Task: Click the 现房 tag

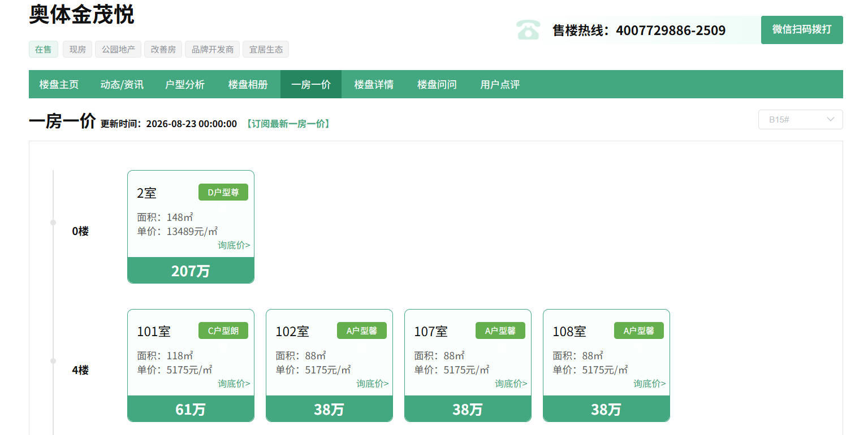Action: pyautogui.click(x=77, y=49)
